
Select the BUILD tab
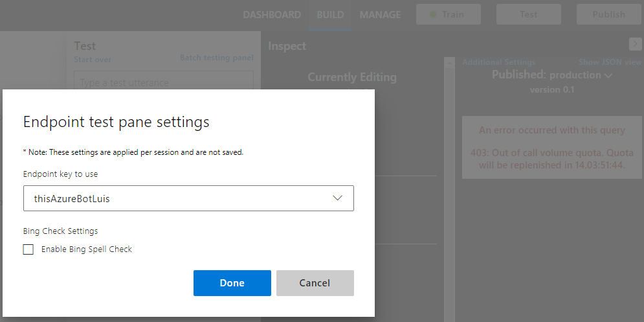[330, 15]
